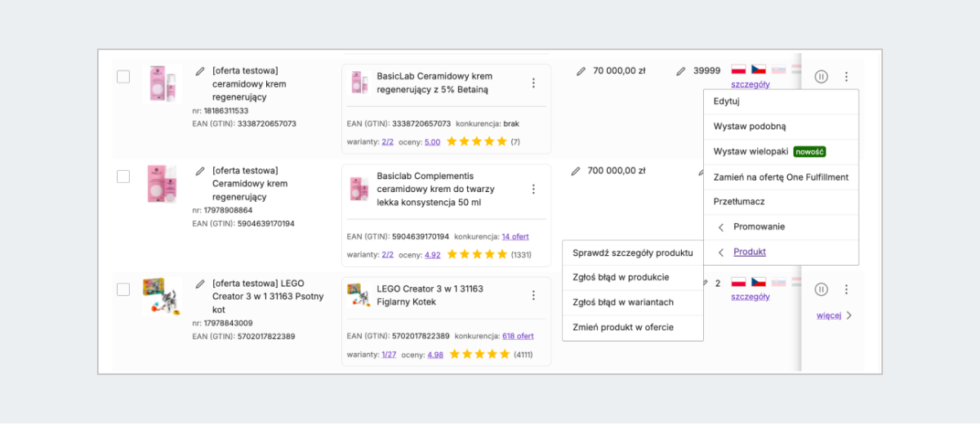Edit title pencil for LEGO Psotny kot offer
This screenshot has height=425, width=980.
200,284
